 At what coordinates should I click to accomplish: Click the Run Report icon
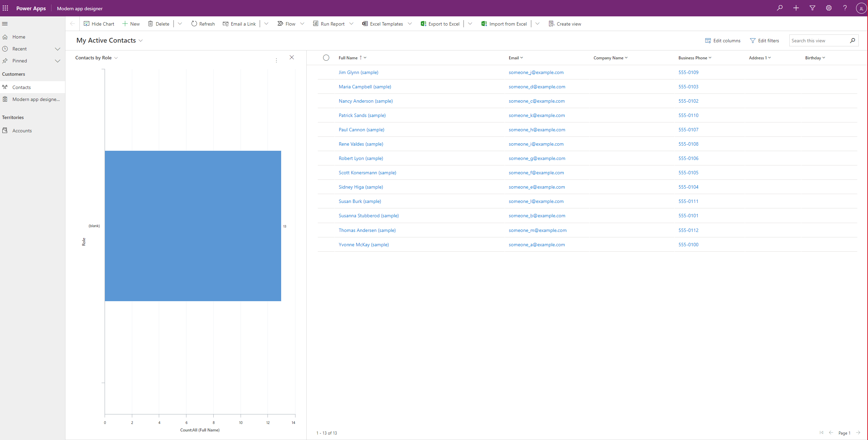click(316, 24)
